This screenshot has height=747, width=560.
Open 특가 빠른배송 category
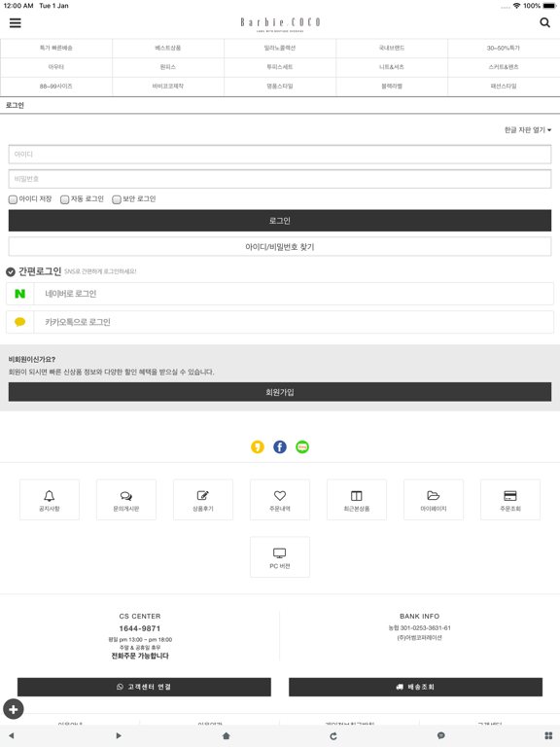click(x=56, y=48)
